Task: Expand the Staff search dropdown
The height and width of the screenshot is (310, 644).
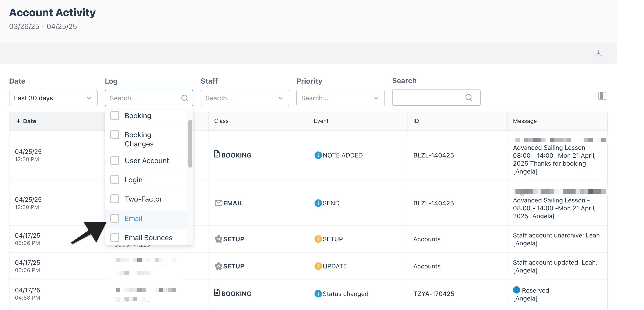Action: coord(244,98)
